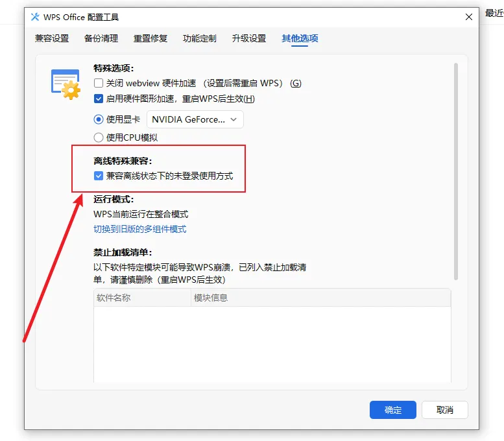Viewport: 504px width, 441px height.
Task: Click the 特殊选项 section heading
Action: (x=114, y=68)
